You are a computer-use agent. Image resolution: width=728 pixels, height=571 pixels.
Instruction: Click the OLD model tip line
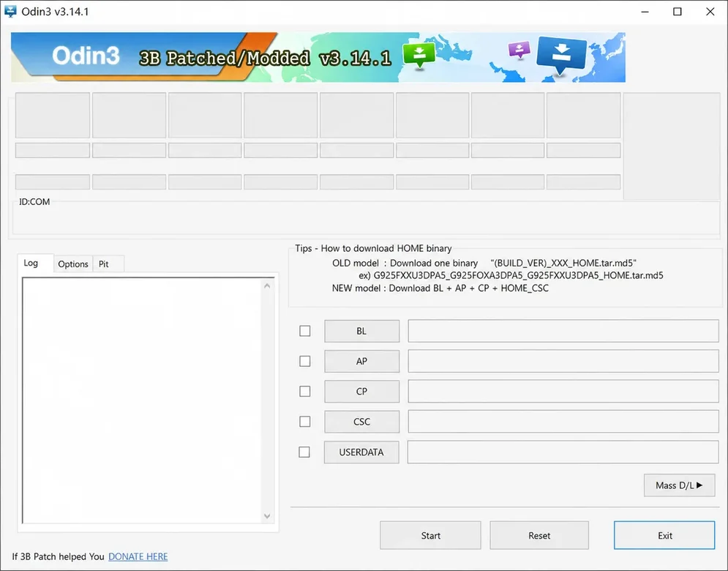(484, 263)
